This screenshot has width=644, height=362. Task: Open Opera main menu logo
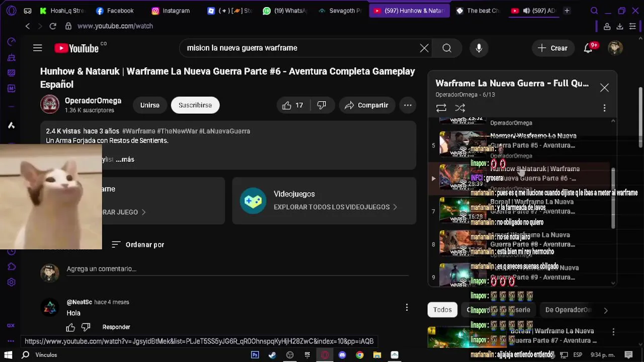point(11,11)
